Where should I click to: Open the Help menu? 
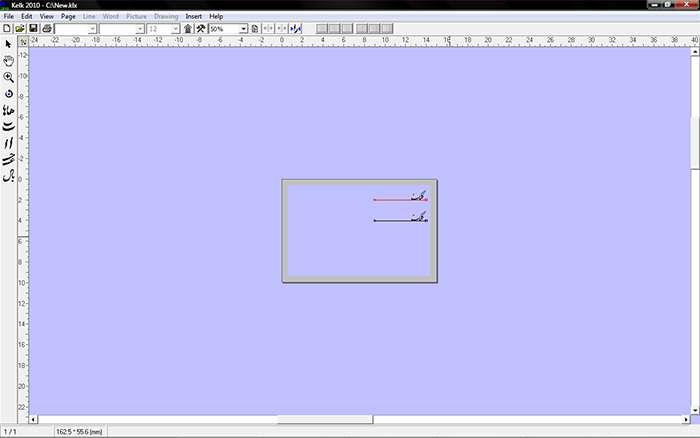coord(216,17)
